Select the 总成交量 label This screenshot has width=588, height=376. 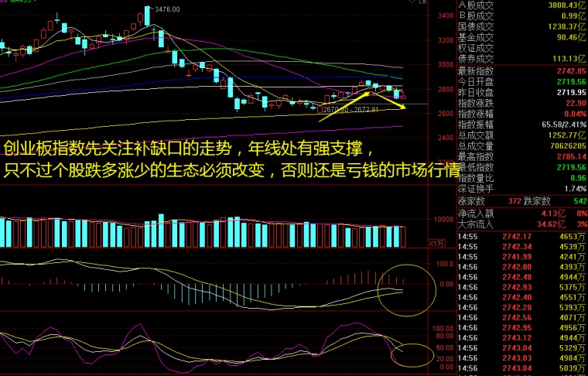(476, 146)
